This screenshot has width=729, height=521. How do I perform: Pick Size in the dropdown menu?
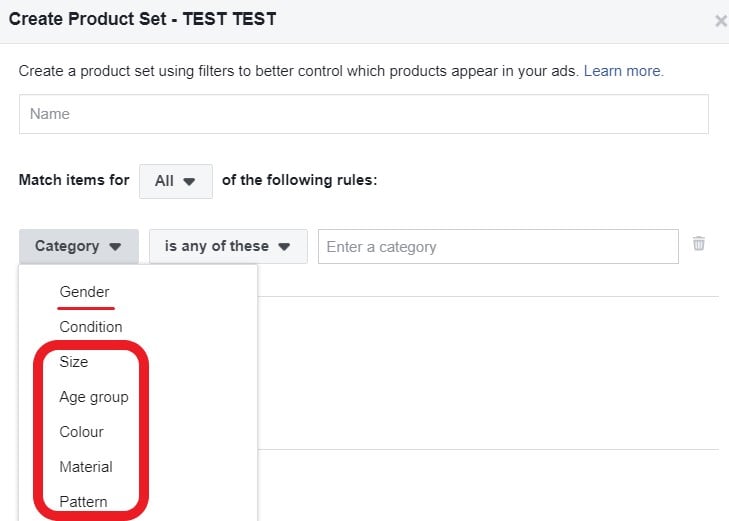(74, 362)
